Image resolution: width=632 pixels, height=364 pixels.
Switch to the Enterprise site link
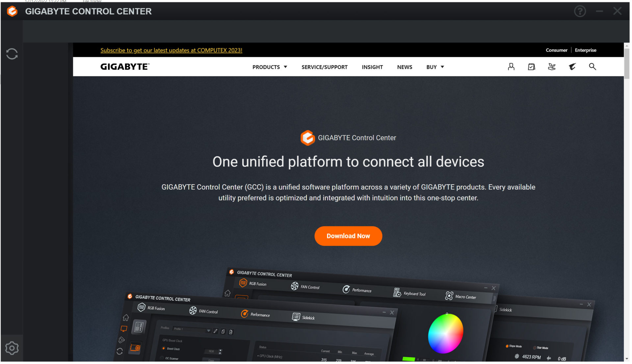(585, 50)
